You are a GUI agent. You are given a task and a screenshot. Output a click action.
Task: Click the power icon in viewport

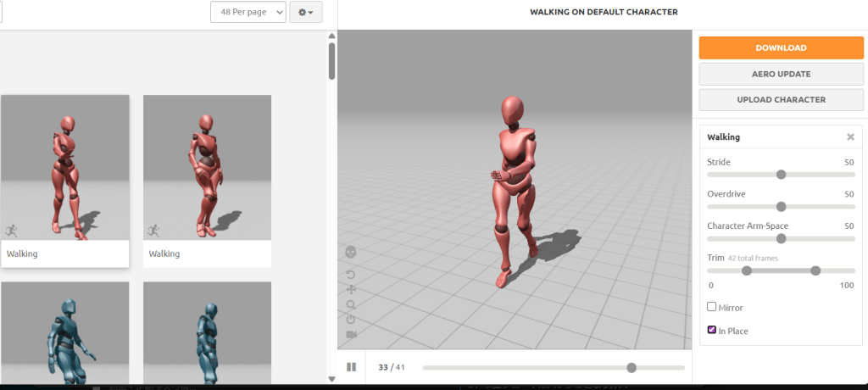pos(351,320)
